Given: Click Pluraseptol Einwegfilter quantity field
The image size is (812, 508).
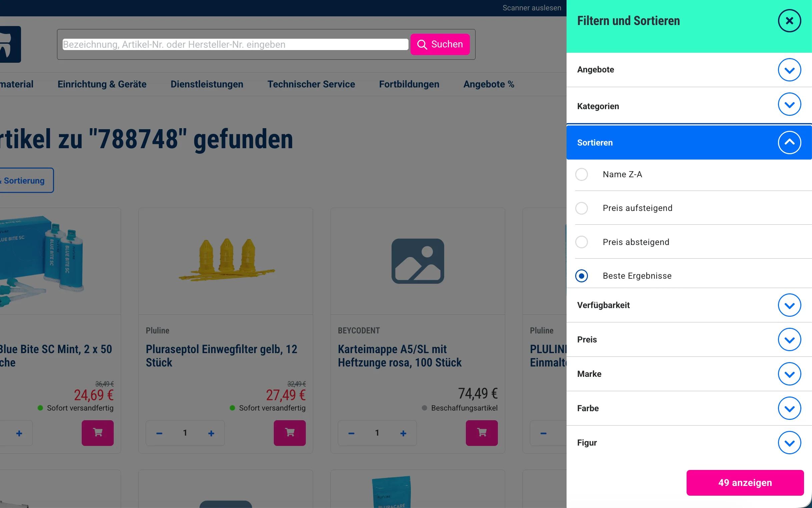Looking at the screenshot, I should tap(185, 433).
